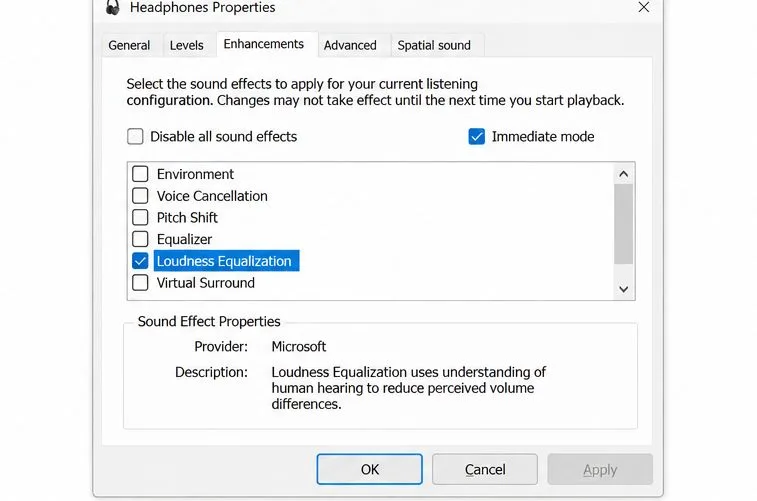Tick the Pitch Shift checkbox

point(140,217)
